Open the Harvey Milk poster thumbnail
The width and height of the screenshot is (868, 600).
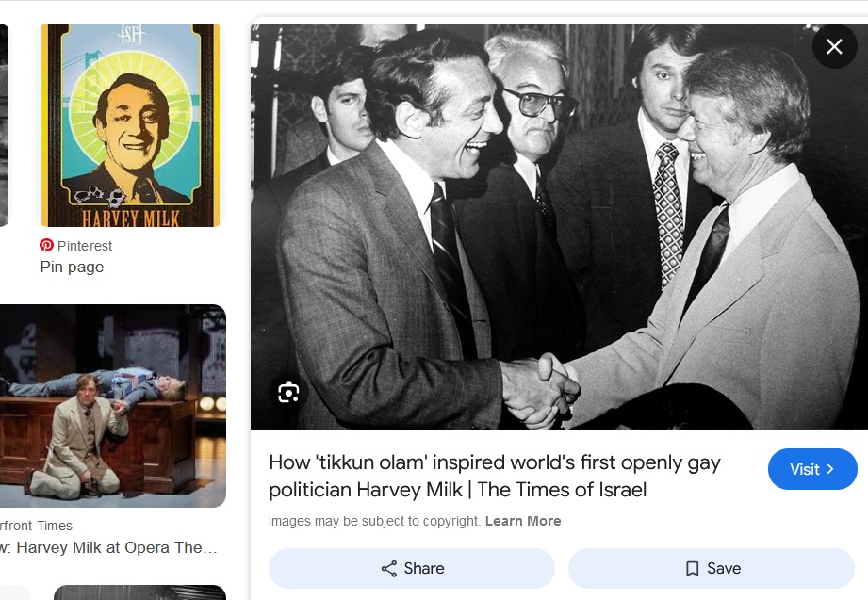pos(130,125)
